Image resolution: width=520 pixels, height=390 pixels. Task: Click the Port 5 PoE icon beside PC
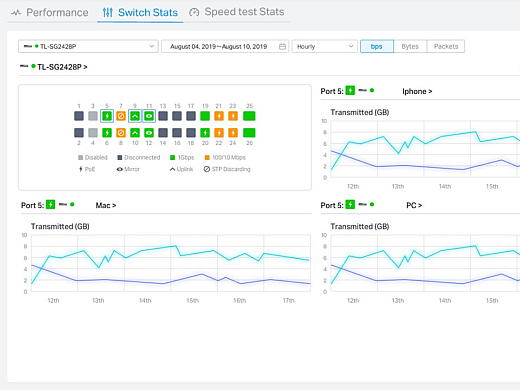point(350,204)
